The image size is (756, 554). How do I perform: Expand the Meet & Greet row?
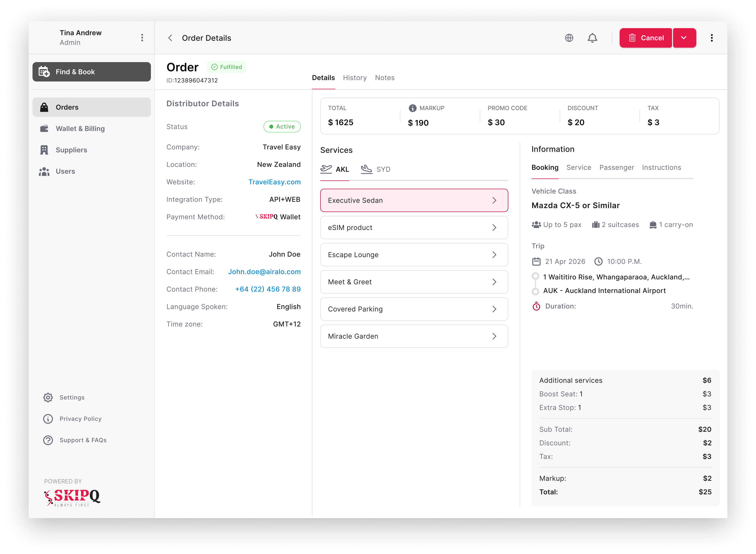(414, 282)
